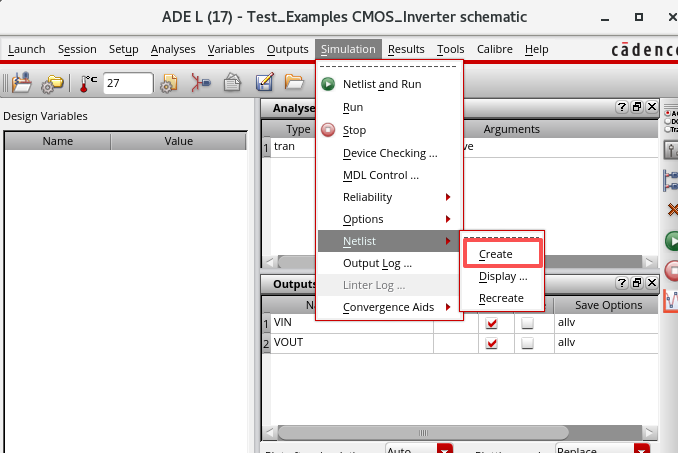The image size is (678, 453).
Task: Expand the Convergence Aids submenu arrow
Action: click(x=448, y=307)
